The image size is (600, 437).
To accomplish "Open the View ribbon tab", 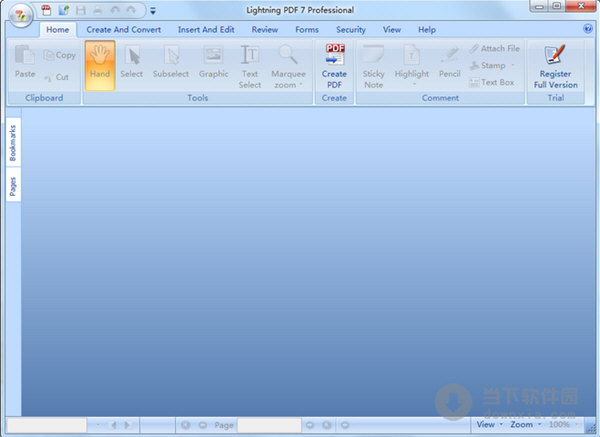I will pos(392,29).
